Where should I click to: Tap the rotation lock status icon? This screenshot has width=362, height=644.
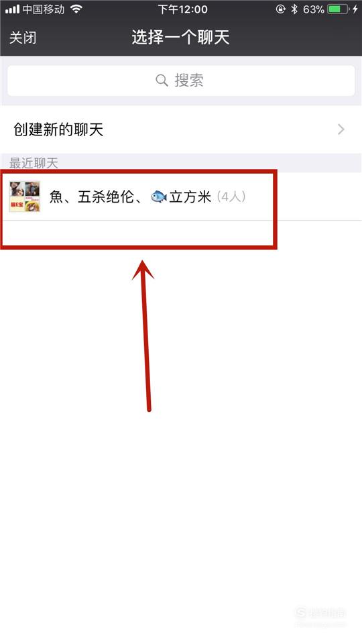(281, 9)
